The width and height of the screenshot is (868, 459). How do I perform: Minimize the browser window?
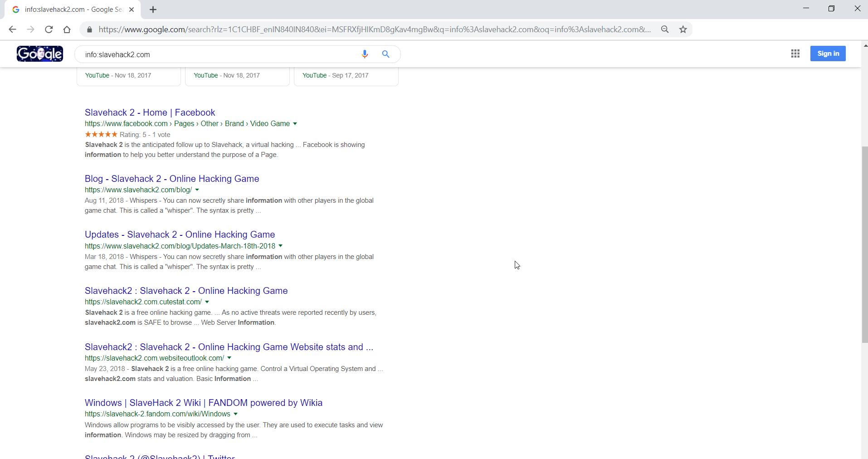[x=806, y=8]
